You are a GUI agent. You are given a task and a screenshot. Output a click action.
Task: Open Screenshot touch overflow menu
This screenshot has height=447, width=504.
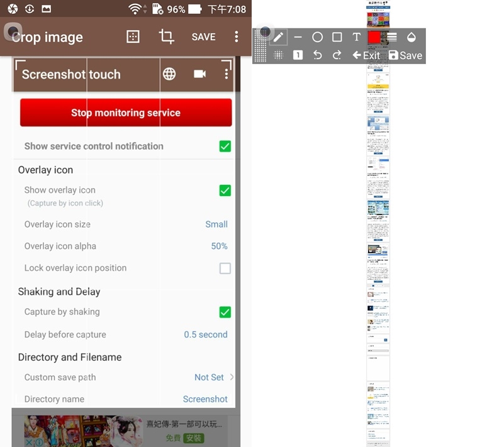(x=227, y=74)
